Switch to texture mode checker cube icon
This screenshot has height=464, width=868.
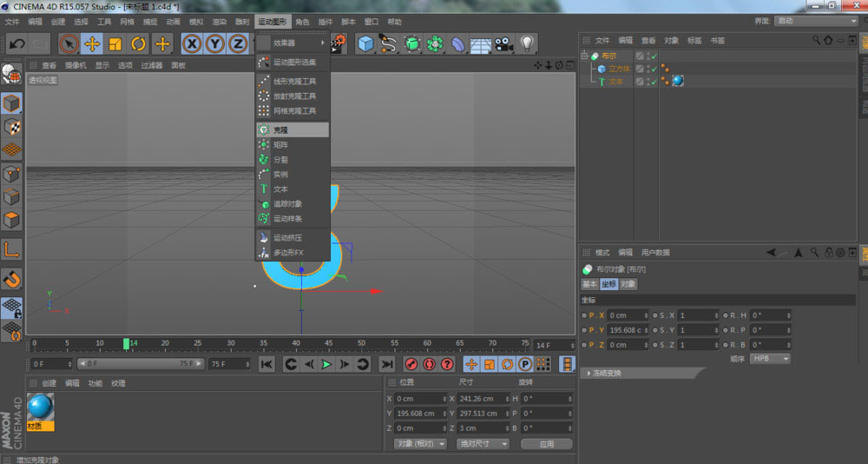point(11,127)
